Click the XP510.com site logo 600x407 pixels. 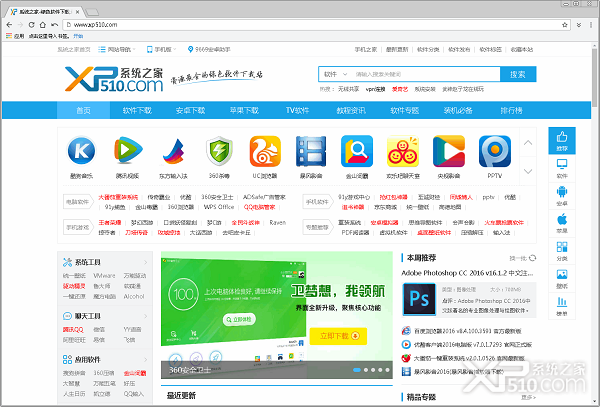pyautogui.click(x=114, y=79)
